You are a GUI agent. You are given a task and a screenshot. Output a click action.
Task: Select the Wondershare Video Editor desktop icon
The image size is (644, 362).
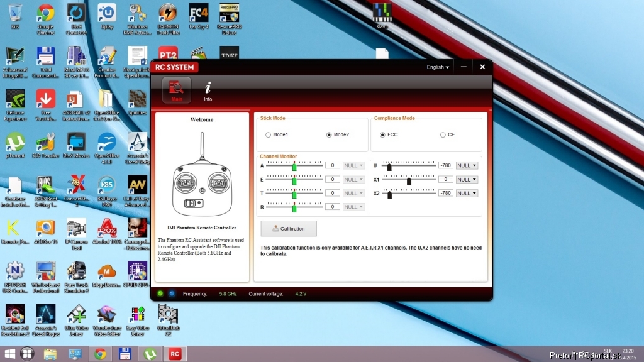click(107, 321)
